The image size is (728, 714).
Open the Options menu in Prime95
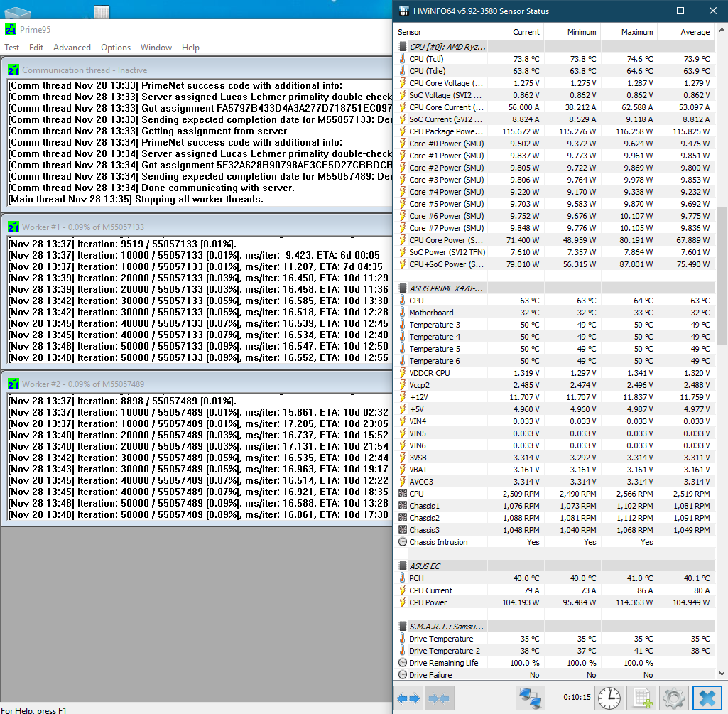[x=116, y=48]
